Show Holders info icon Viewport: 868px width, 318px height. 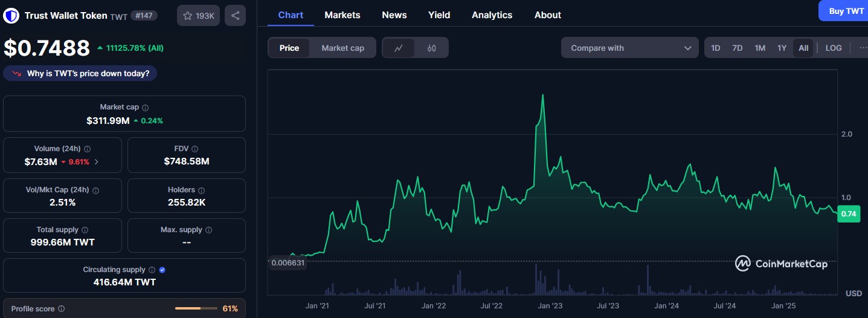click(202, 190)
